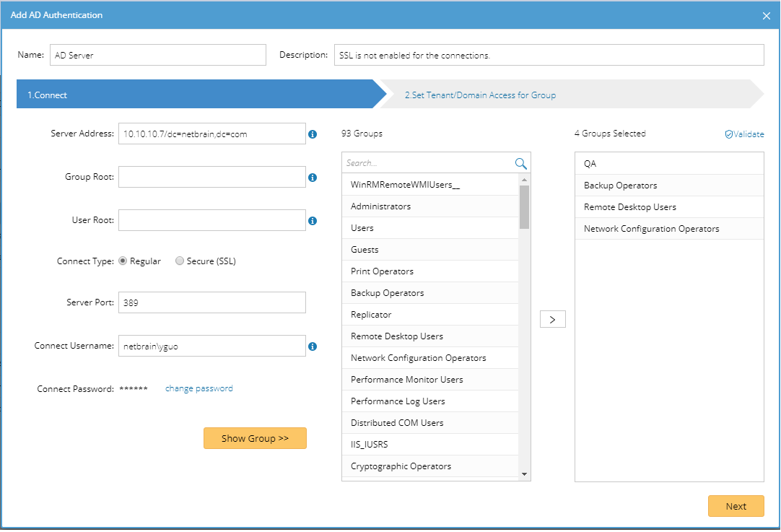Click the info icon beside User Root

coord(313,221)
